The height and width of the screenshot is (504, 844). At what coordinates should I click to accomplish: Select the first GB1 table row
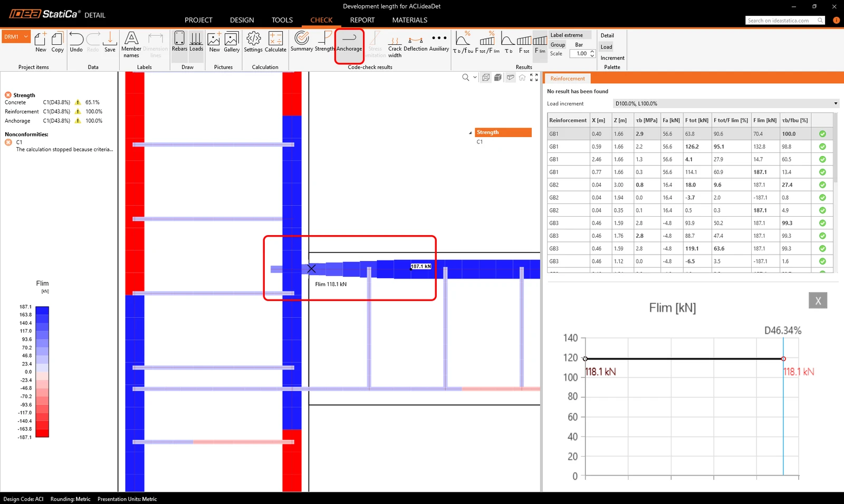coord(690,134)
